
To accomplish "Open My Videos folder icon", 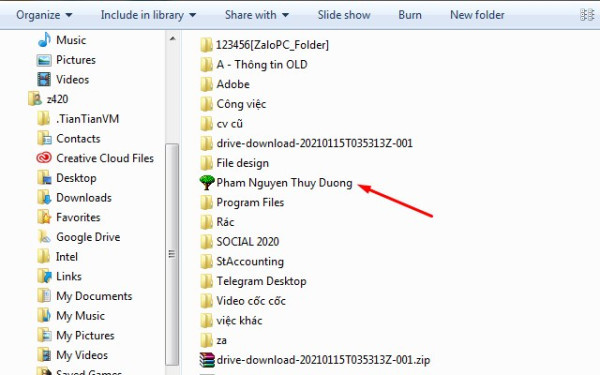I will 44,355.
